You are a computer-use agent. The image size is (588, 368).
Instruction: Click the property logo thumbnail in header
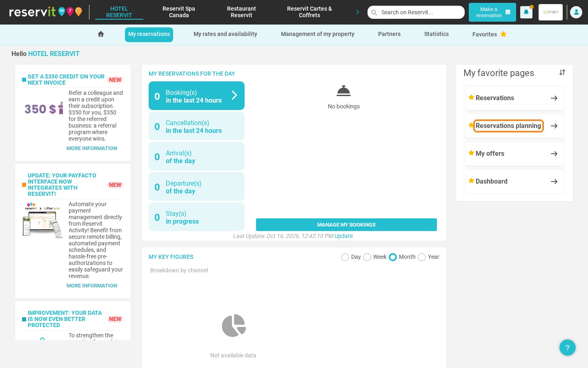coord(550,12)
